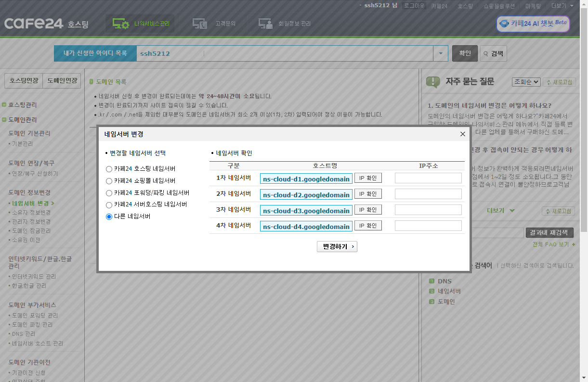Collapse 도메인관리 sidebar section

22,119
